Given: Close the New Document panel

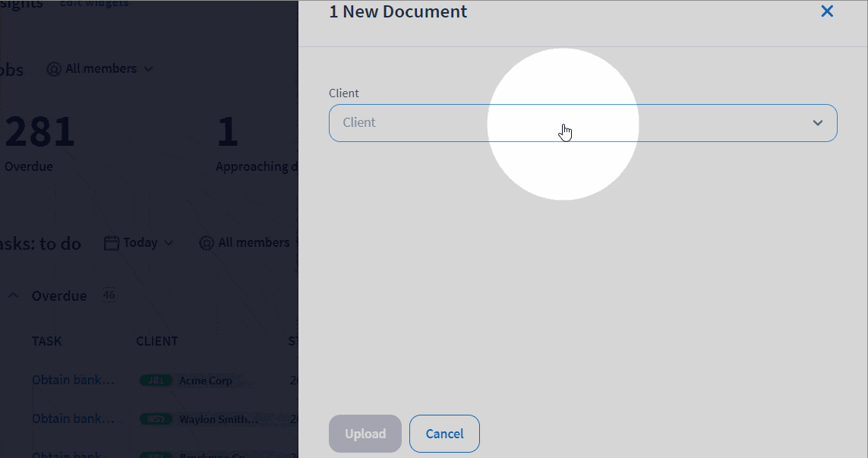Looking at the screenshot, I should tap(827, 11).
